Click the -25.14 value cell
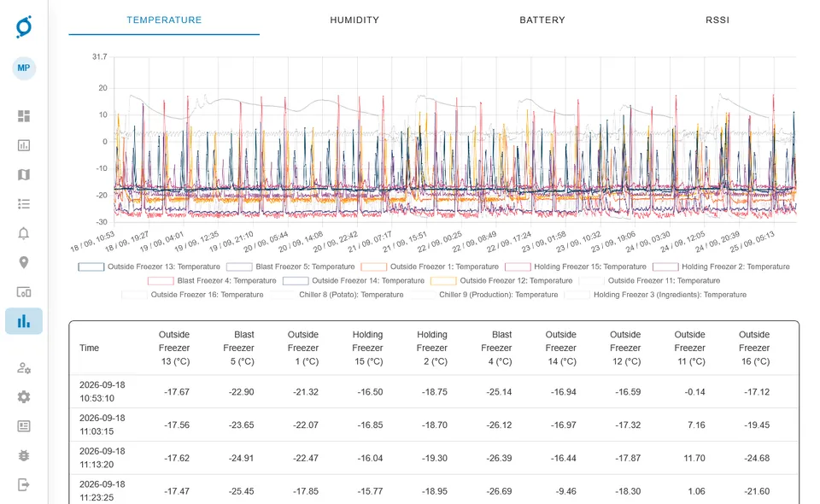Screen dimensions: 820x504 [499, 392]
